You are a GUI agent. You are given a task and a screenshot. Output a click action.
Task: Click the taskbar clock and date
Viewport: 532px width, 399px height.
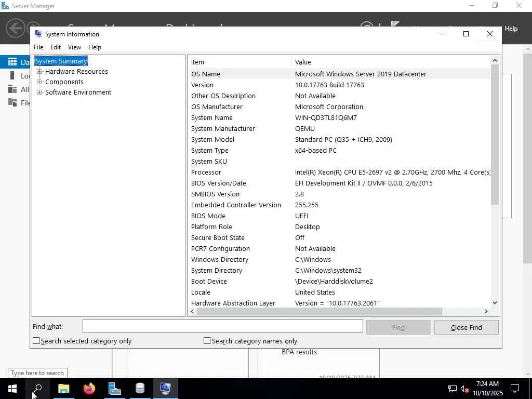point(487,389)
